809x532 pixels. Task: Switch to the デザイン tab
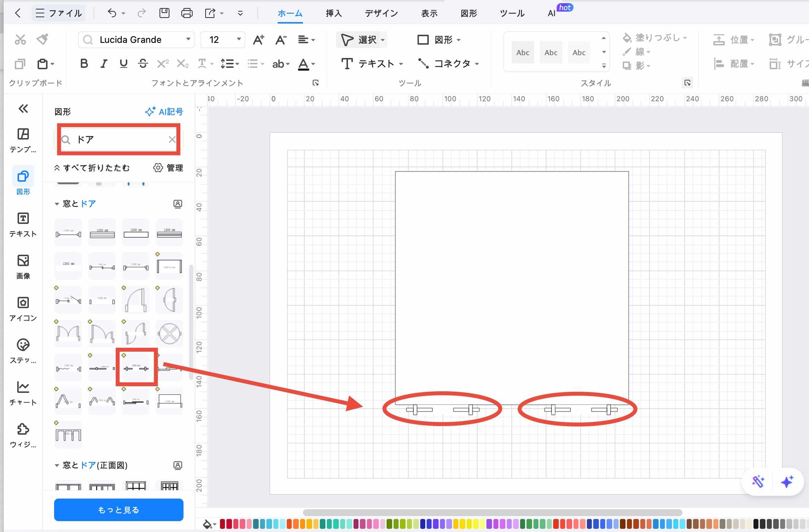(x=381, y=13)
